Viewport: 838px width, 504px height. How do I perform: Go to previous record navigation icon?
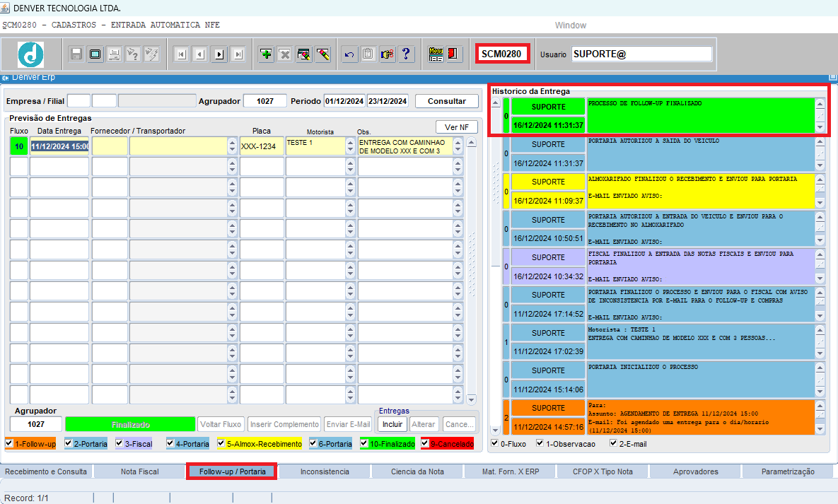point(200,54)
